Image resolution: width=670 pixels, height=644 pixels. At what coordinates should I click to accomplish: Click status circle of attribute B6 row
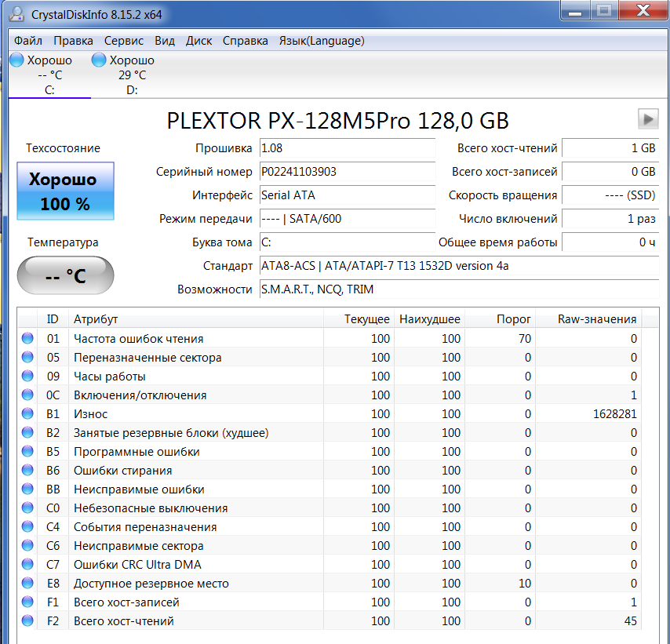[27, 470]
